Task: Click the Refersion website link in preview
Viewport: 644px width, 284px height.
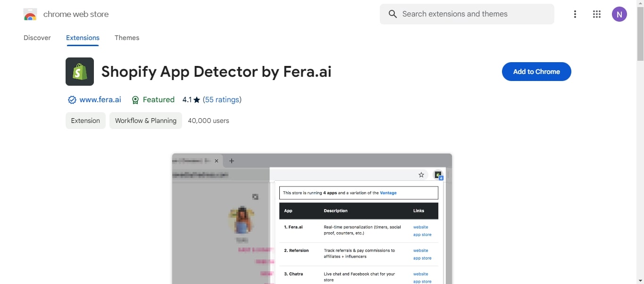Action: tap(421, 251)
